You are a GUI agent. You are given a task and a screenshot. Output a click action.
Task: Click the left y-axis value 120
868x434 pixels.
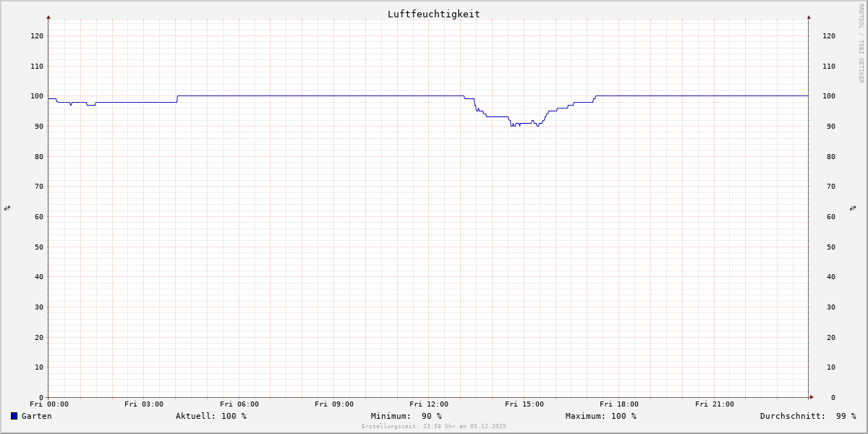coord(37,35)
